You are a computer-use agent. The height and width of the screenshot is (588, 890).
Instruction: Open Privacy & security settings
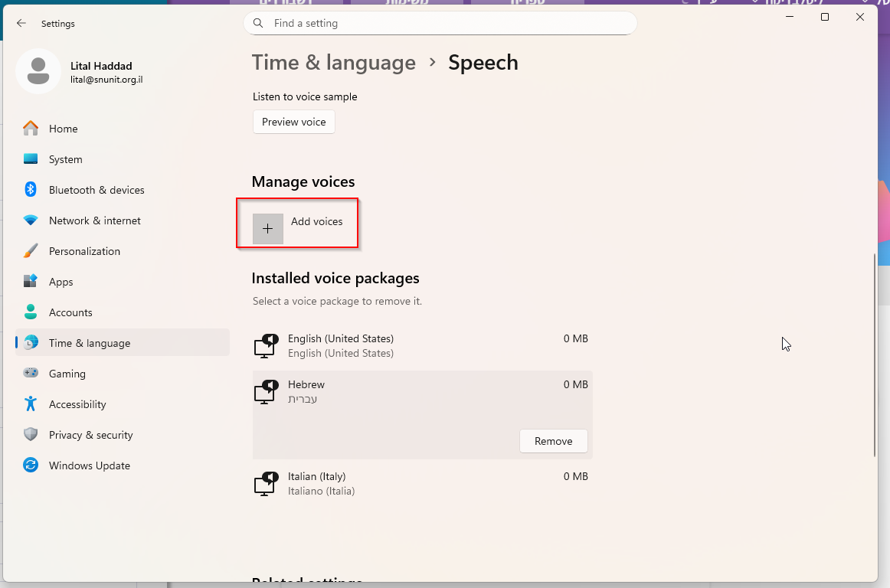coord(123,436)
